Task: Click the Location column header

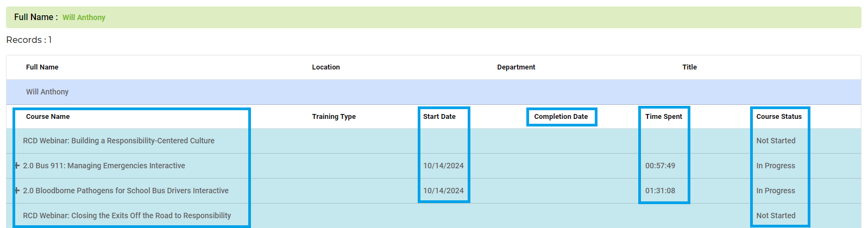Action: click(325, 67)
